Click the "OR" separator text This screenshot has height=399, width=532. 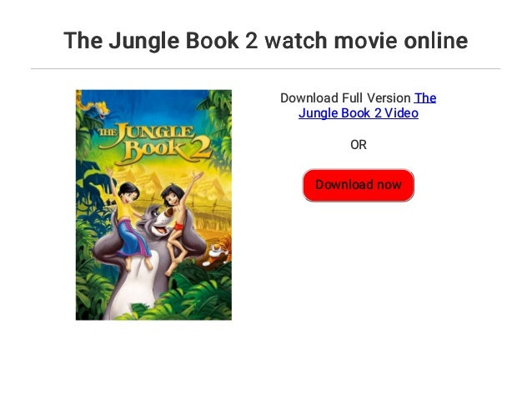(x=359, y=145)
